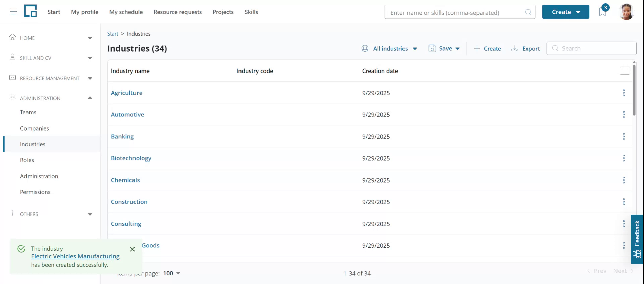Open the All industries filter dropdown
This screenshot has height=284, width=644.
click(389, 49)
